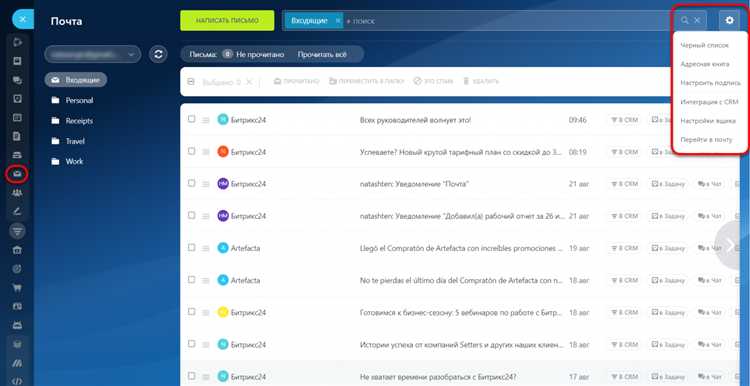Clear the search field with X icon
This screenshot has width=750, height=386.
pos(697,21)
